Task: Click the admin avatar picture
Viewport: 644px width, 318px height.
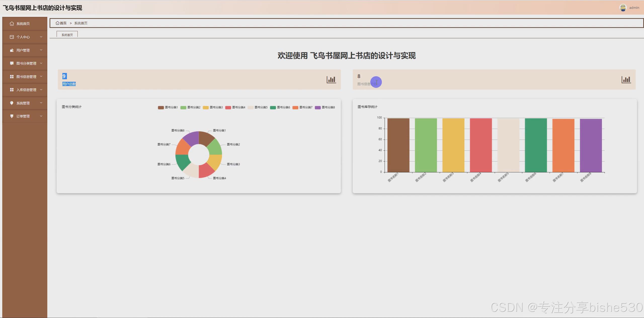Action: point(623,8)
